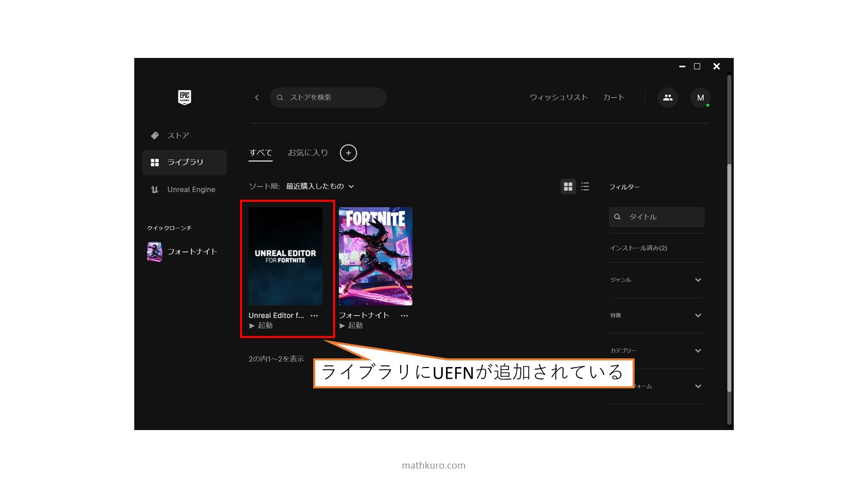This screenshot has height=488, width=868.
Task: Click the magnifier icon in title filter
Action: [617, 217]
